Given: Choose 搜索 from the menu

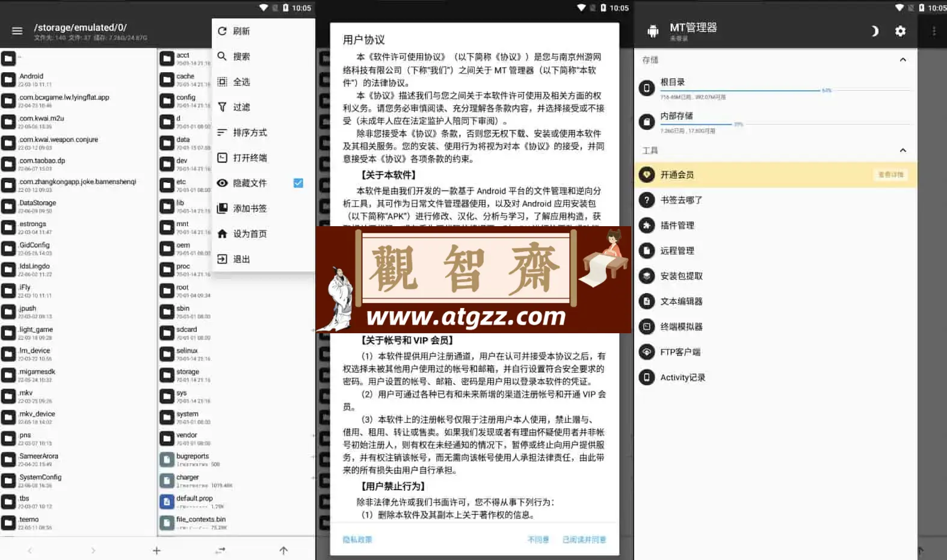Looking at the screenshot, I should click(x=264, y=57).
